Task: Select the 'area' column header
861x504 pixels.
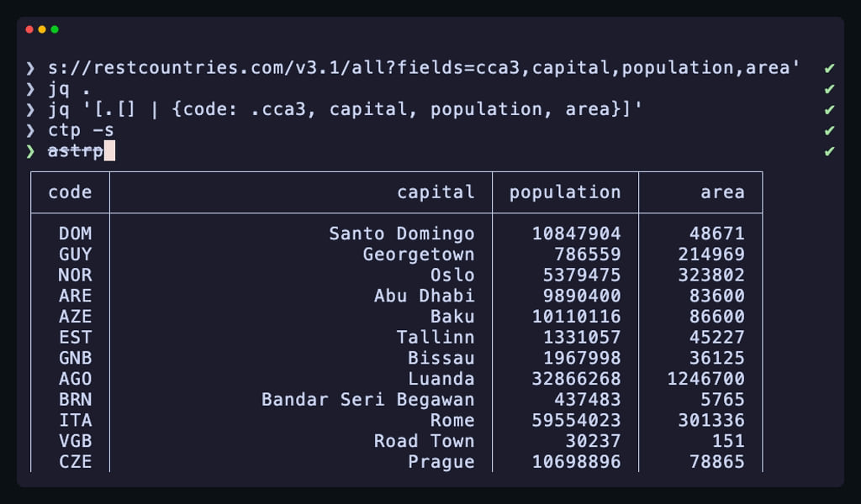Action: [722, 192]
